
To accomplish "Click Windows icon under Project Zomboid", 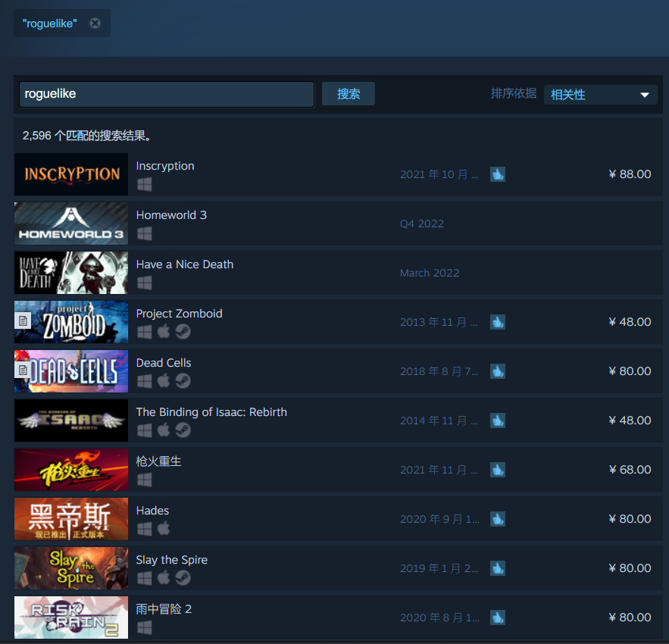I will (145, 332).
